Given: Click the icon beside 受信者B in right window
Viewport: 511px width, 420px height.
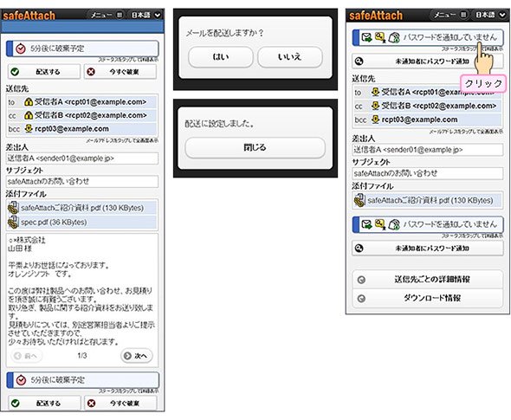Looking at the screenshot, I should pyautogui.click(x=375, y=106).
